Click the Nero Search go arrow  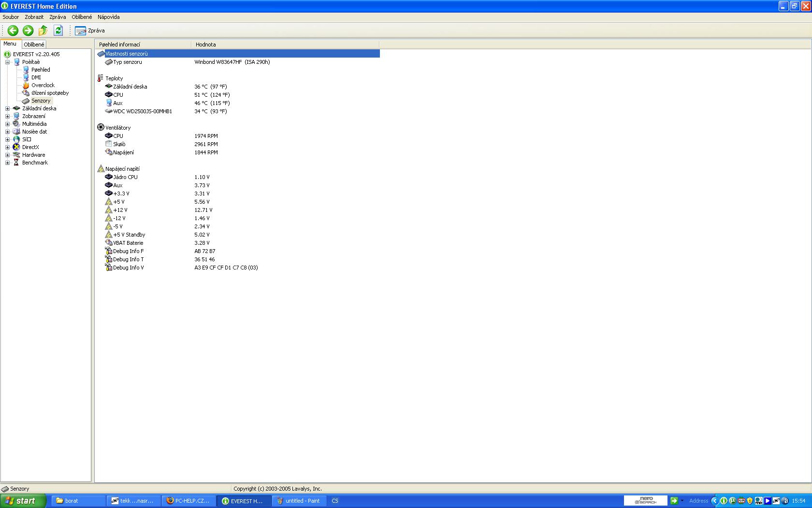click(x=674, y=501)
